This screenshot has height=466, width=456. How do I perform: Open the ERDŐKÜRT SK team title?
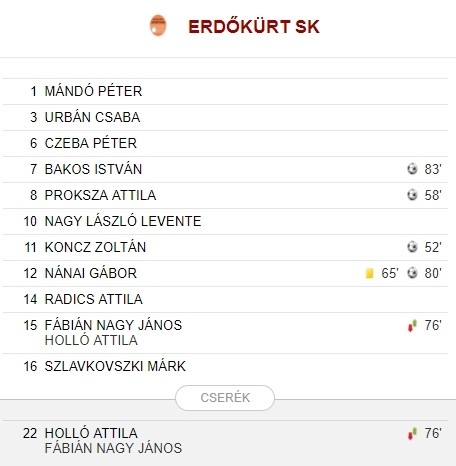254,26
